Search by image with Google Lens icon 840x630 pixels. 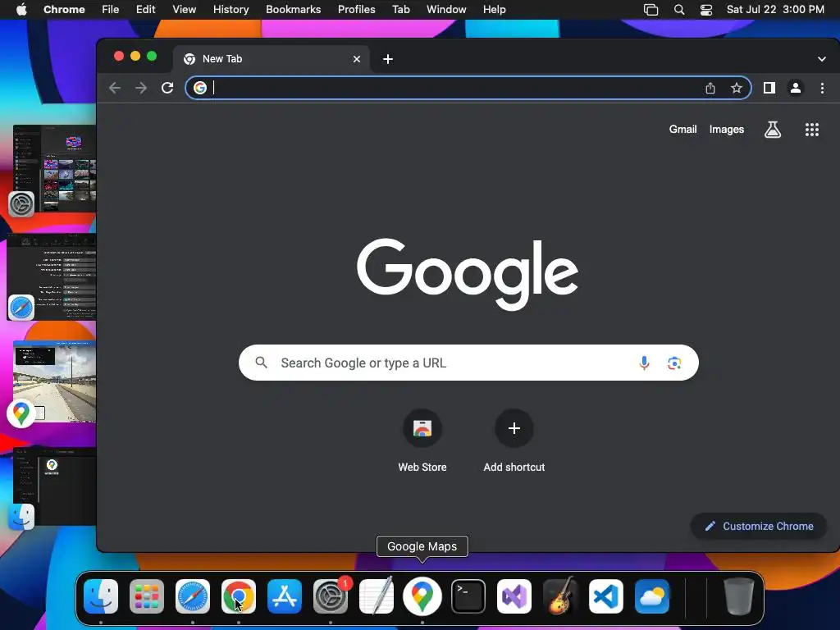click(x=674, y=363)
